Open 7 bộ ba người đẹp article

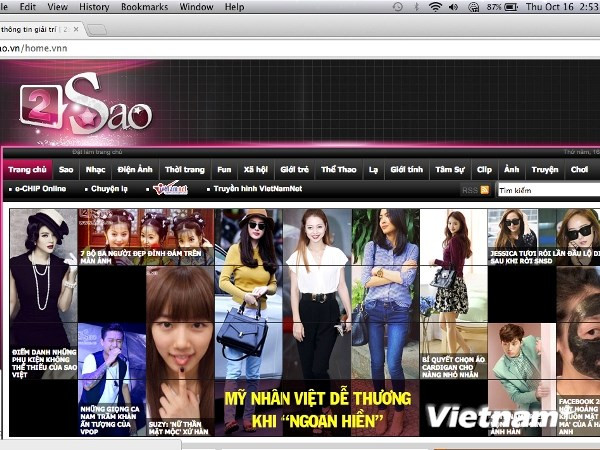146,237
